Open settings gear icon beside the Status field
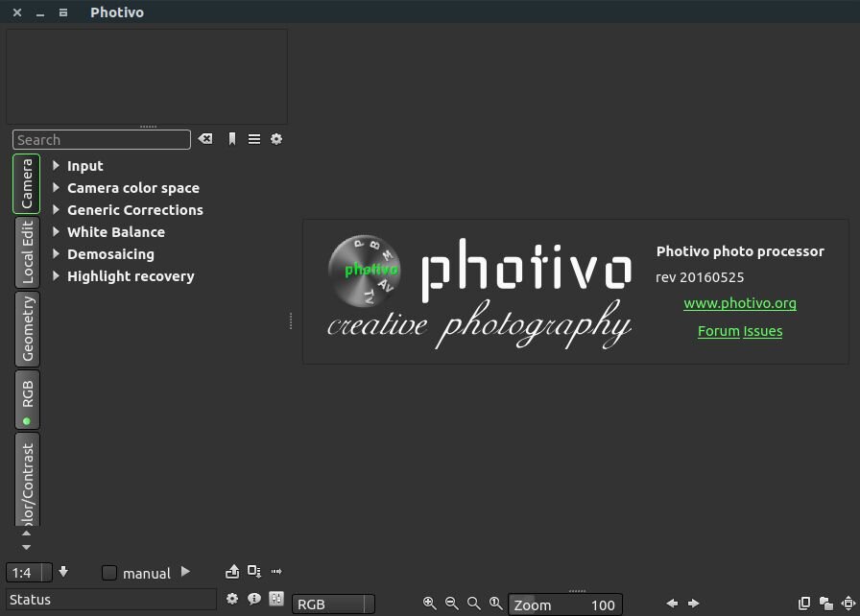This screenshot has height=616, width=860. pyautogui.click(x=232, y=599)
